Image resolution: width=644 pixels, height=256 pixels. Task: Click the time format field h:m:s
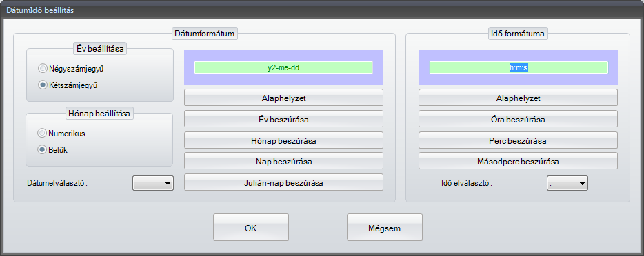(x=519, y=67)
